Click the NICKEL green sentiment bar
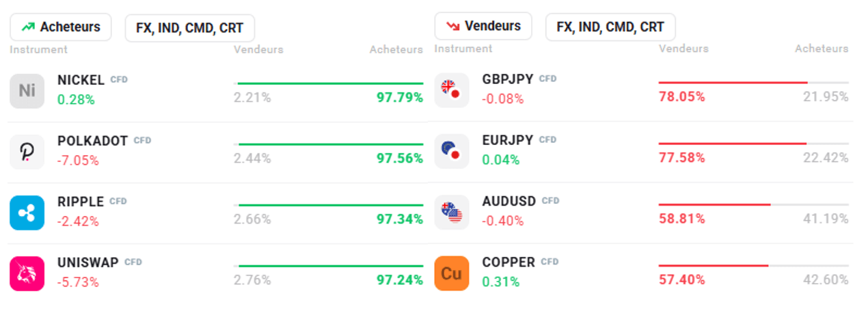 click(331, 83)
